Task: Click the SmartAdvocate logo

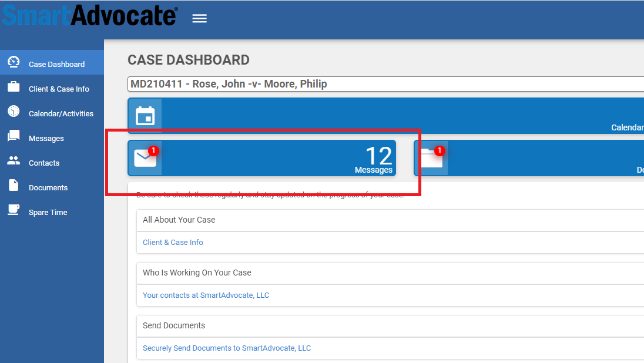Action: coord(90,16)
